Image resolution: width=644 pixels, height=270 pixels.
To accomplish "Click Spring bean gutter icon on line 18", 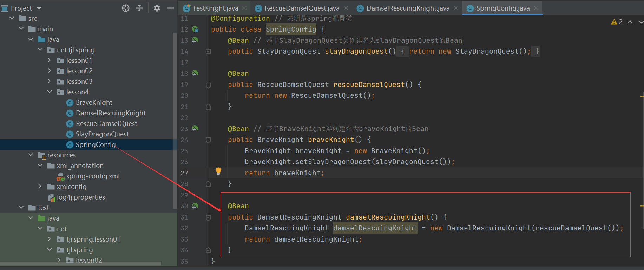I will pyautogui.click(x=195, y=73).
